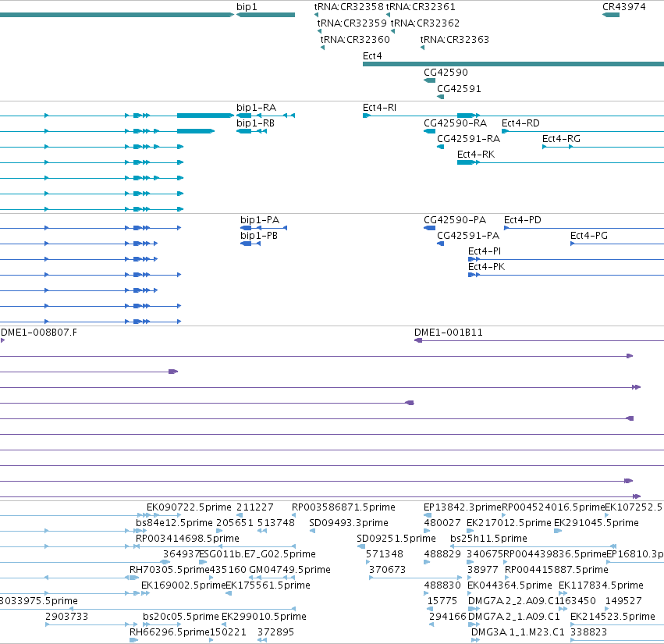Click the EK175561.5prime EST label
Image resolution: width=664 pixels, height=644 pixels.
click(268, 585)
